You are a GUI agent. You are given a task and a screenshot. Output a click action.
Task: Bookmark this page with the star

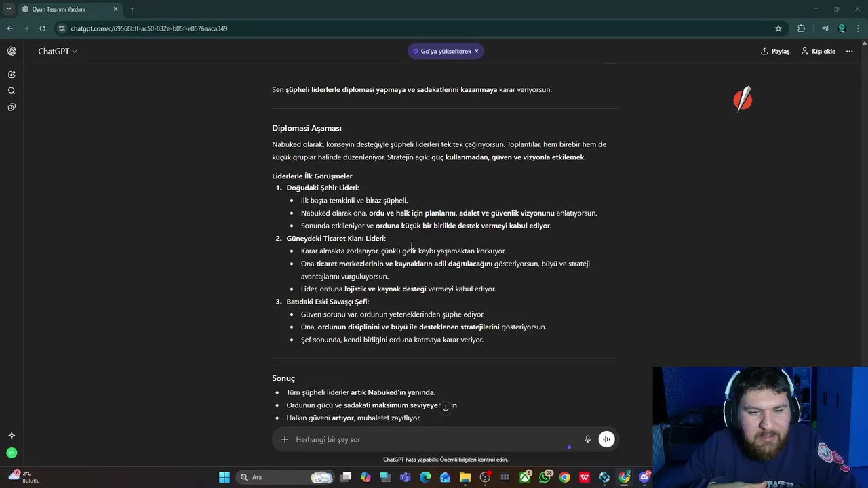click(778, 28)
